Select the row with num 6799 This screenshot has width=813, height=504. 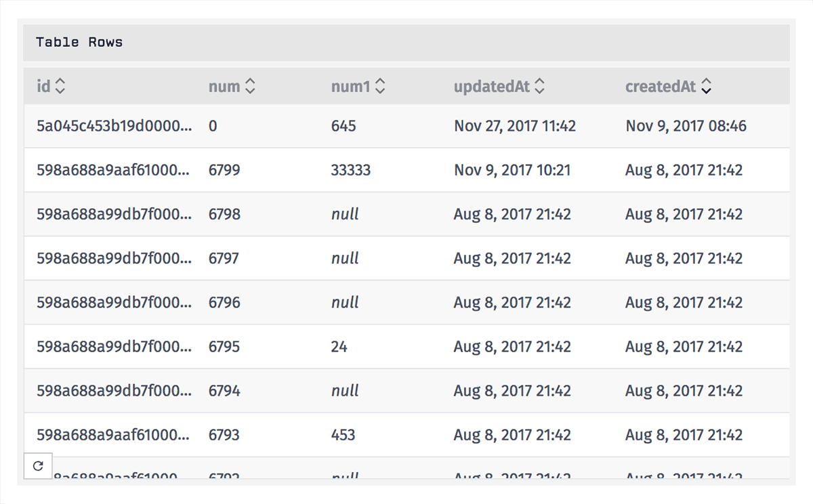(406, 170)
